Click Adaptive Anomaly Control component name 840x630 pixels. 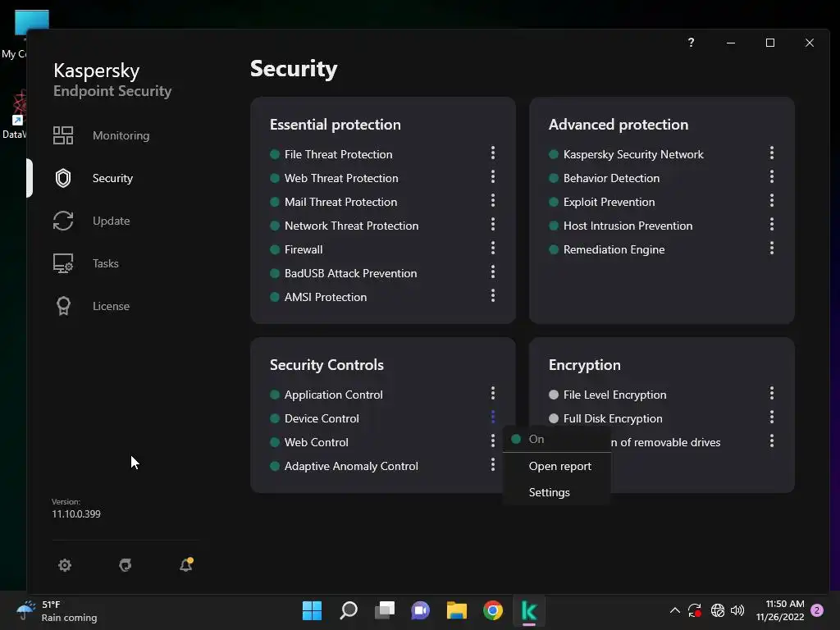(351, 466)
